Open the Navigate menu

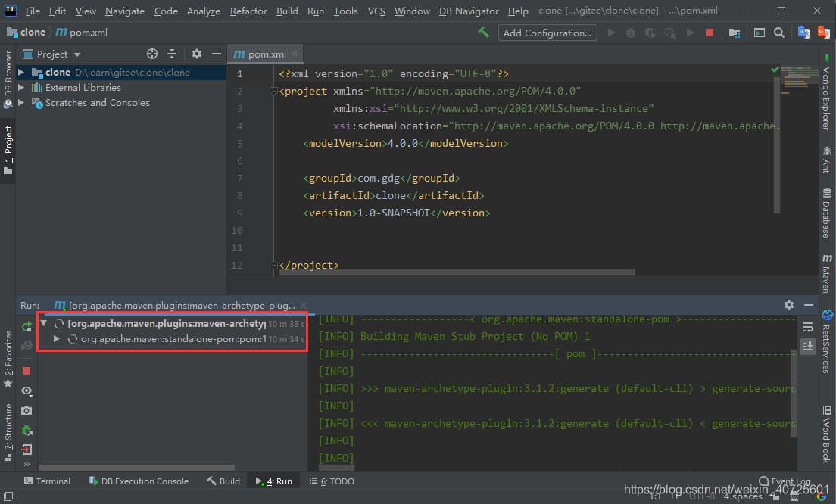pyautogui.click(x=125, y=11)
